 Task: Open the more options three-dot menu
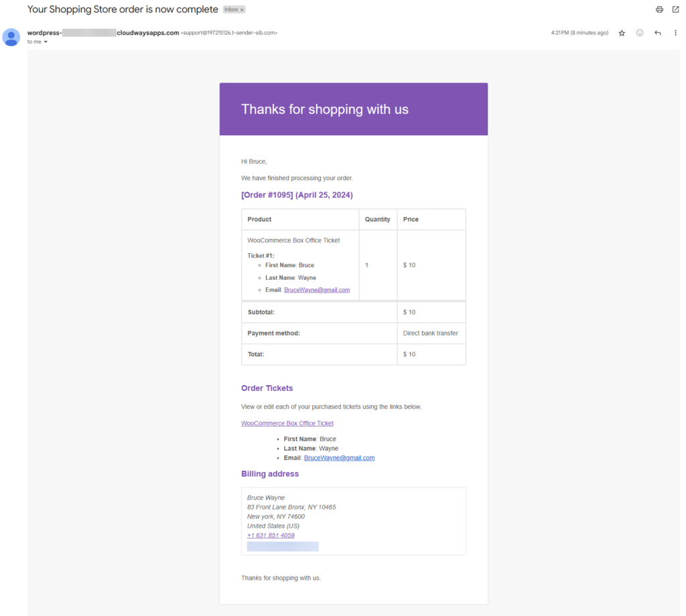coord(675,33)
